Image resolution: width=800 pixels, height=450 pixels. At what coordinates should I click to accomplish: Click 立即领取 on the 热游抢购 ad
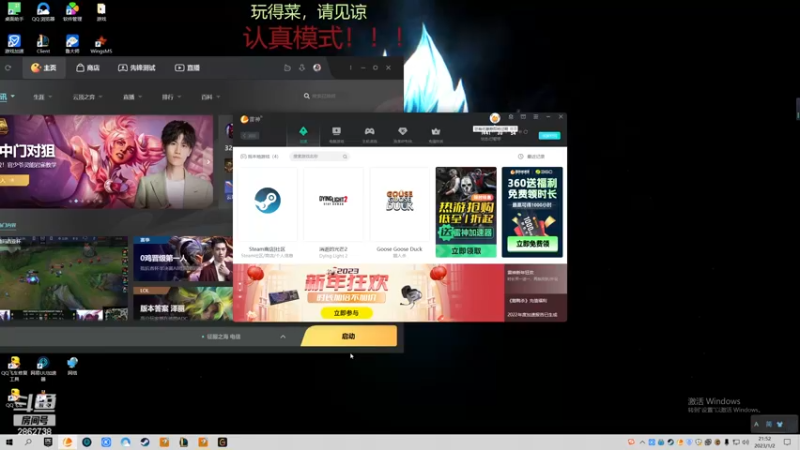point(466,251)
